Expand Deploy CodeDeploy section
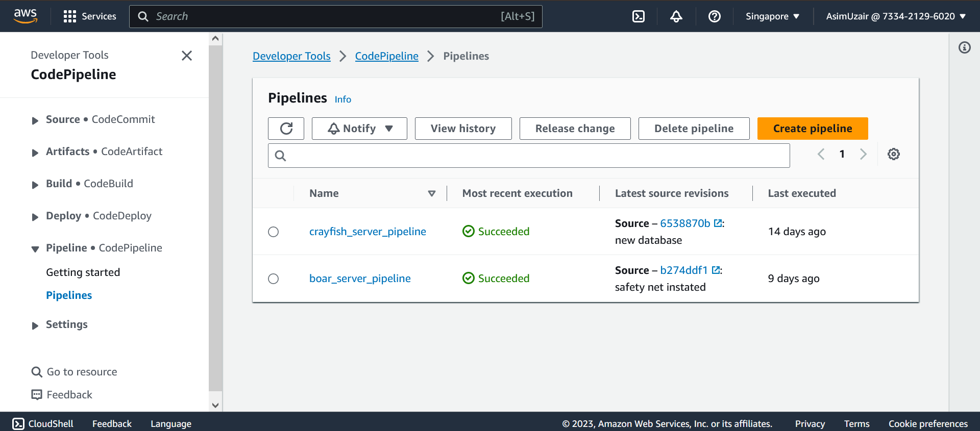The image size is (980, 431). [x=35, y=217]
